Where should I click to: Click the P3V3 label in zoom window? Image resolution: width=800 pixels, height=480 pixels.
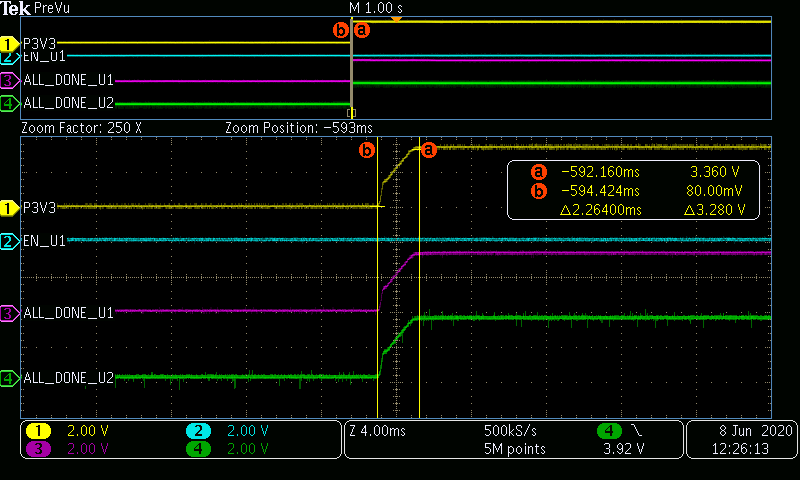tap(39, 208)
